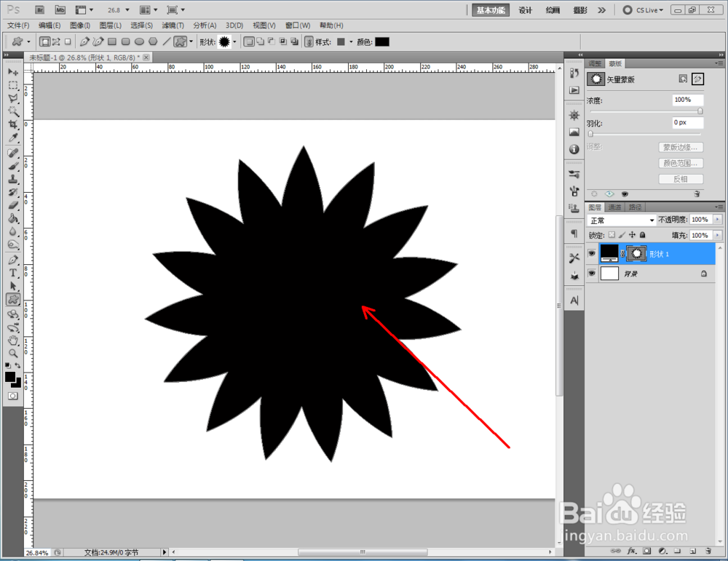Image resolution: width=728 pixels, height=561 pixels.
Task: Select the Type tool
Action: click(13, 273)
